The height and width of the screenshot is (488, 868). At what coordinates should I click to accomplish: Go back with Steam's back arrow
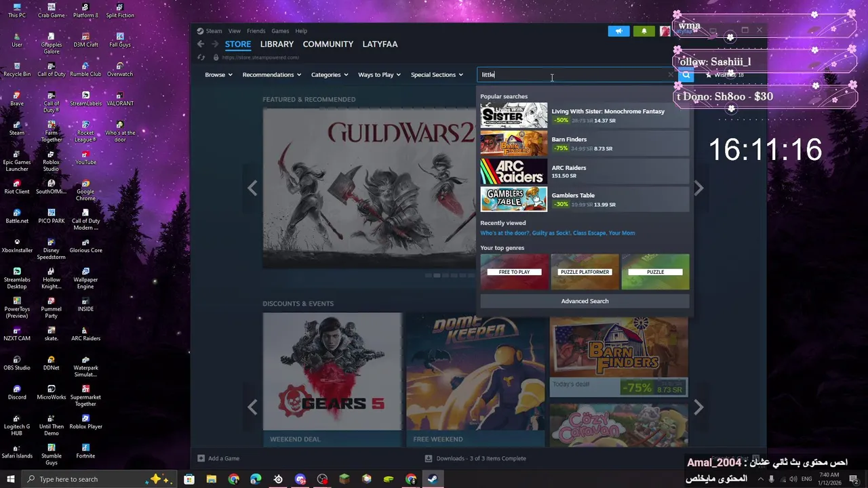pos(201,44)
